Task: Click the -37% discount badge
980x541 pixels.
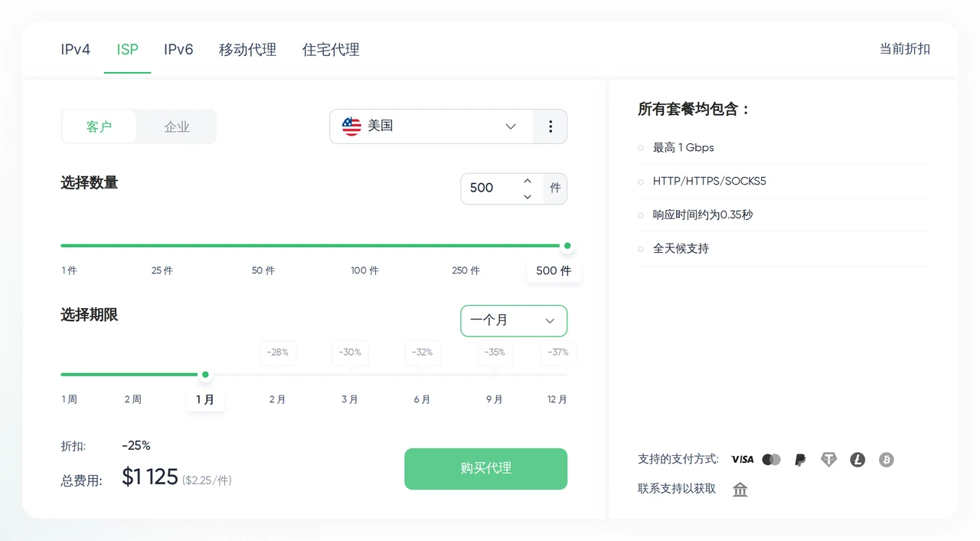Action: point(558,352)
